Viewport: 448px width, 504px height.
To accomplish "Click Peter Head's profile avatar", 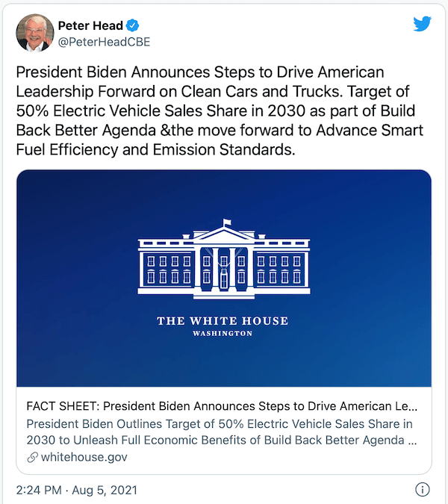I will coord(34,33).
